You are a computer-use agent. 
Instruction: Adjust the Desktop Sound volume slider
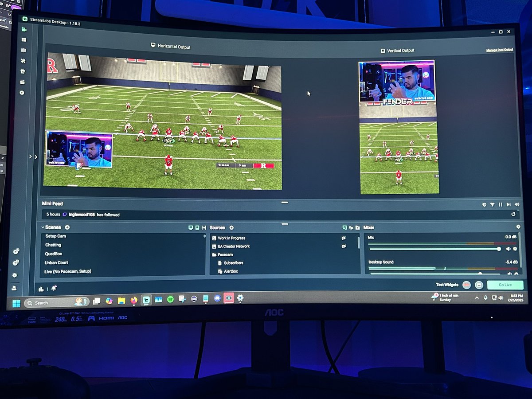click(434, 274)
